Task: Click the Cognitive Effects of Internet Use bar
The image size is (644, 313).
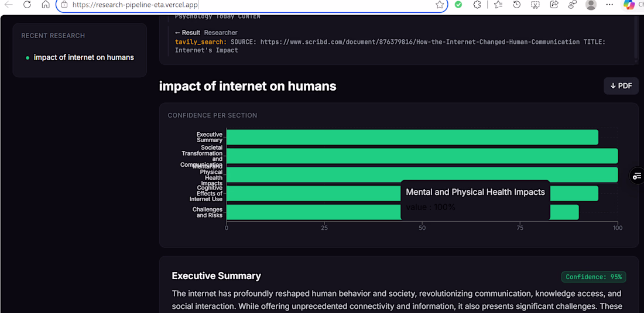Action: (x=412, y=193)
